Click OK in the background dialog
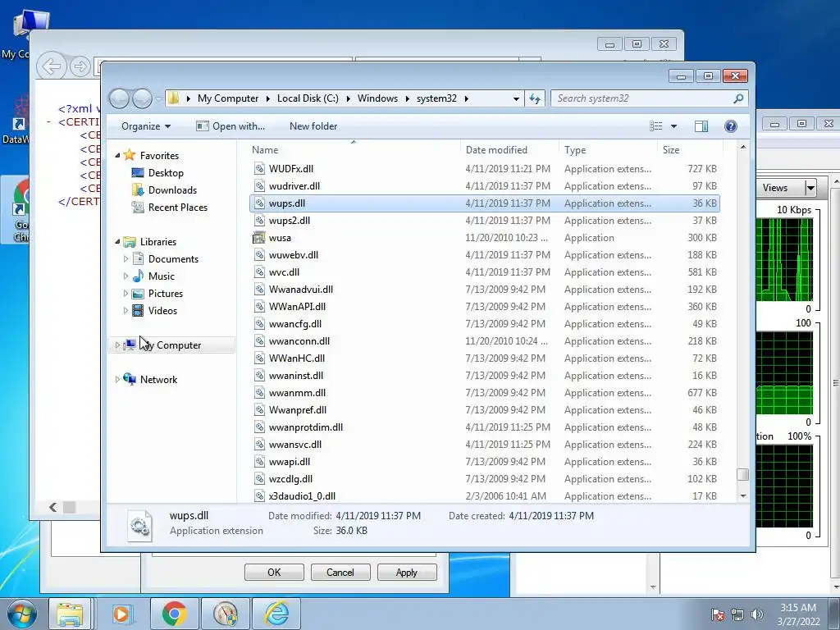Screen dimensions: 840x630 pos(274,572)
